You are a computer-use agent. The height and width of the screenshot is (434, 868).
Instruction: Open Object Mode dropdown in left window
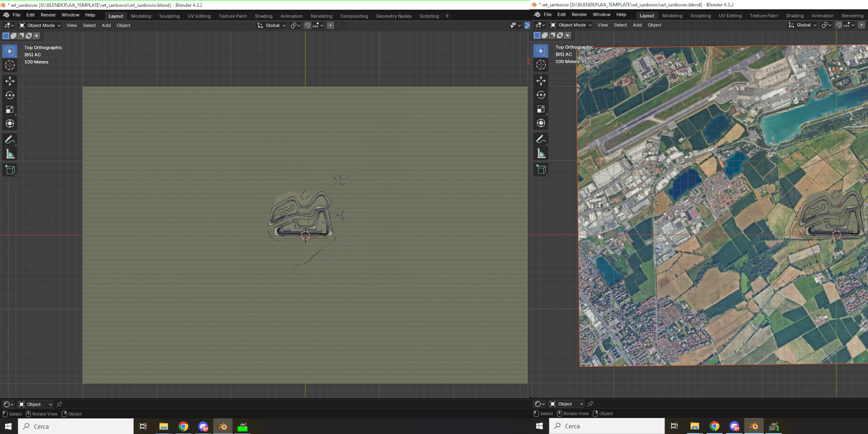pyautogui.click(x=40, y=25)
